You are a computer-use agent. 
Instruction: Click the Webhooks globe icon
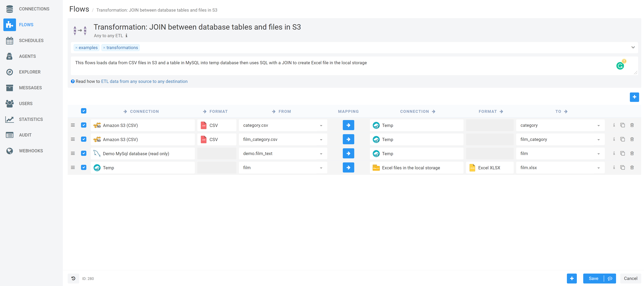click(9, 151)
